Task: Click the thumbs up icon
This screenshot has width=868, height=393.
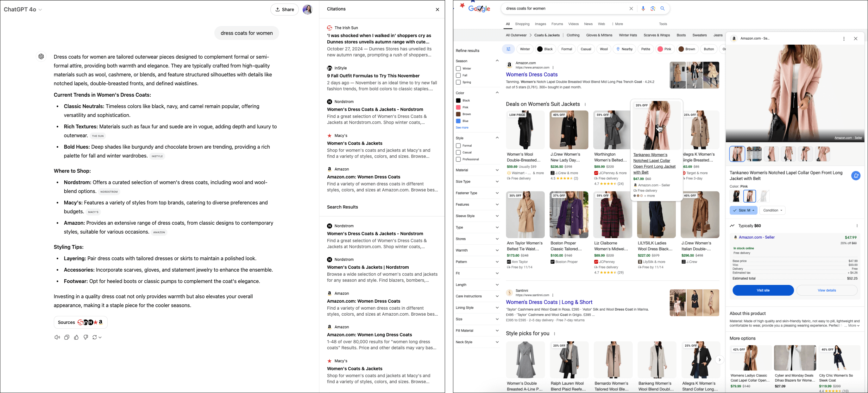Action: coord(76,337)
